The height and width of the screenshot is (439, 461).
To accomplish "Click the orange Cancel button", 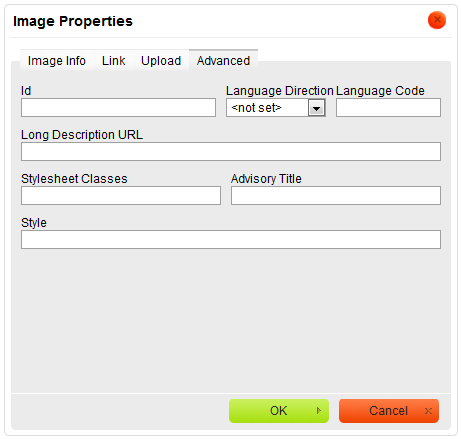I will click(x=389, y=411).
